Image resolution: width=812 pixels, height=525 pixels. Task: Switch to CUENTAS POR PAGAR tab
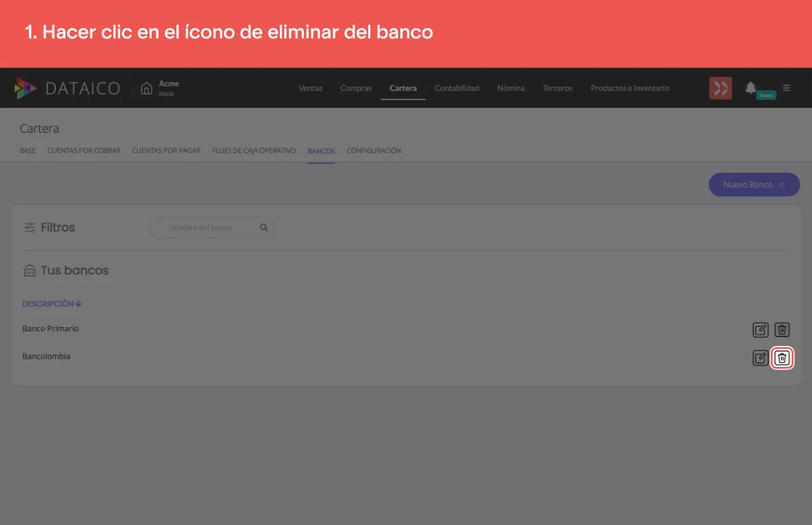[x=166, y=150]
